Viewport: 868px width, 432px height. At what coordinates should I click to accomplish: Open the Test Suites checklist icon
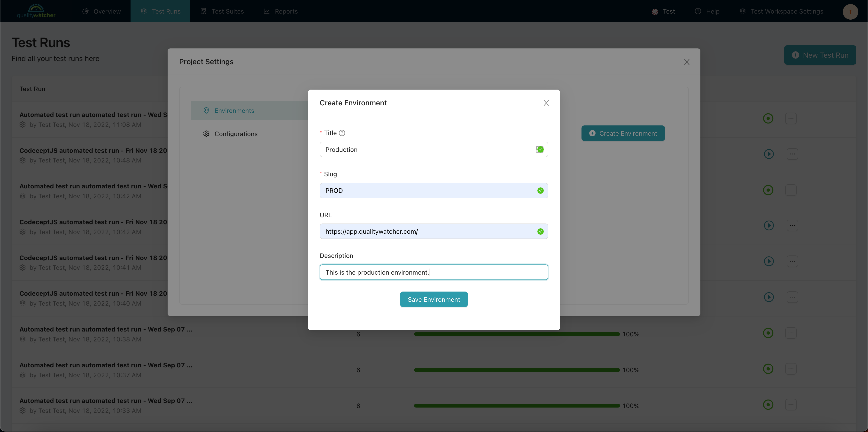tap(203, 11)
